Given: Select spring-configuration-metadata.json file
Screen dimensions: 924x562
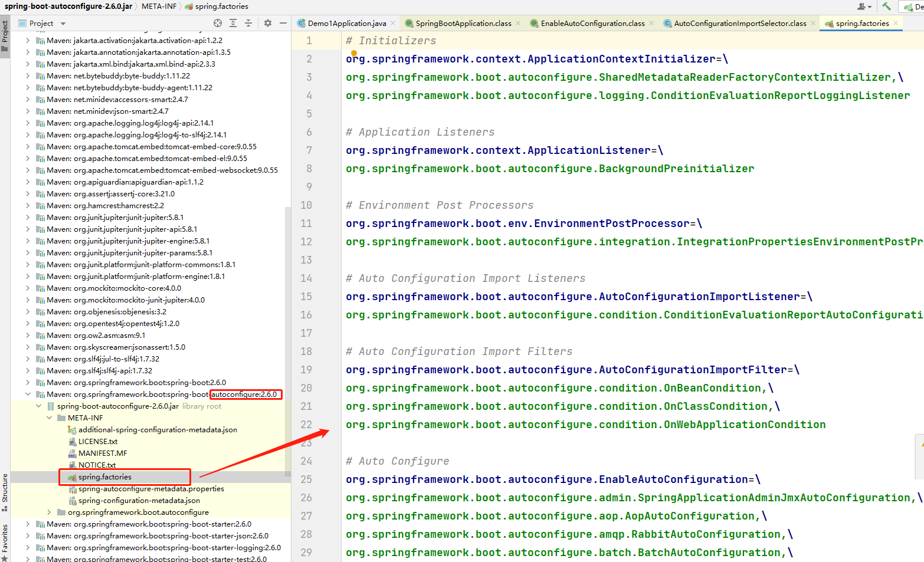Looking at the screenshot, I should tap(139, 500).
